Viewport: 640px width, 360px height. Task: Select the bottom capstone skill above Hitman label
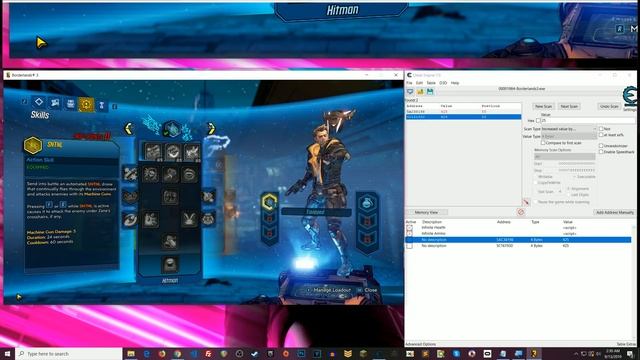(170, 264)
